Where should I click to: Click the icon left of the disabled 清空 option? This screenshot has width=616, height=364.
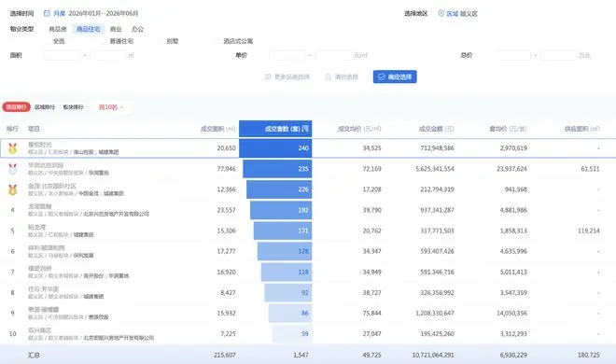point(328,77)
